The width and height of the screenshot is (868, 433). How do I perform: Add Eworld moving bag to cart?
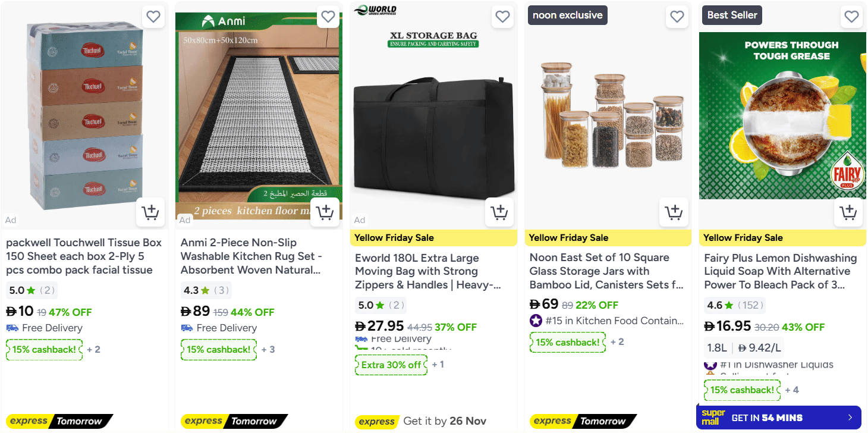tap(499, 212)
